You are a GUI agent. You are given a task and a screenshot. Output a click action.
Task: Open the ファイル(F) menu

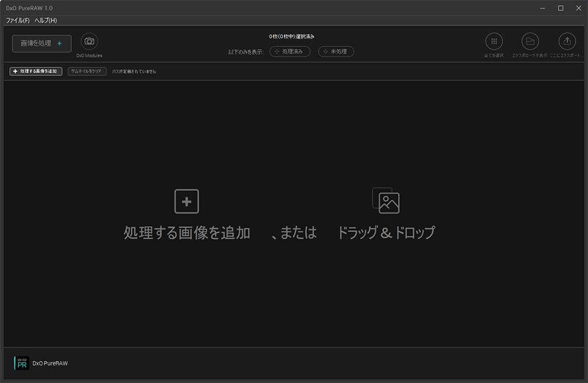pyautogui.click(x=18, y=20)
